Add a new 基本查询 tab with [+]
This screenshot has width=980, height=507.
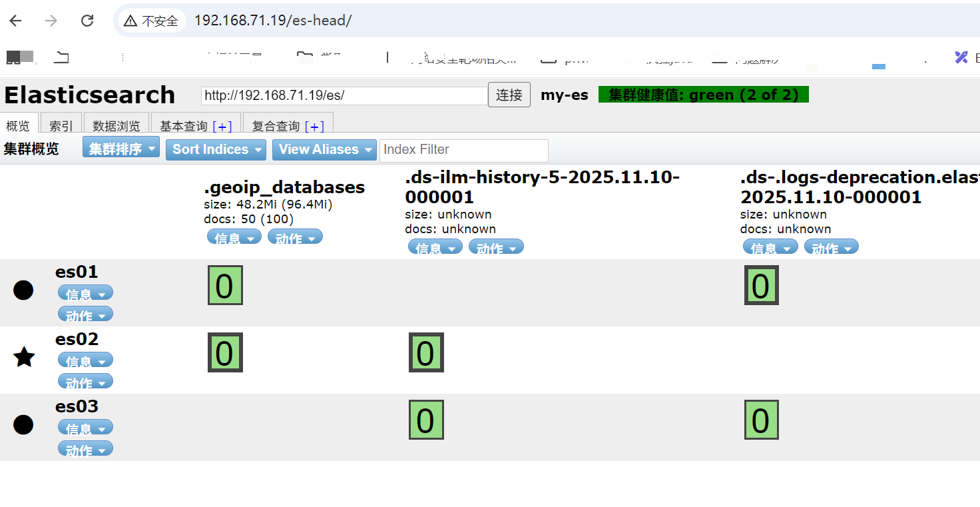point(222,126)
